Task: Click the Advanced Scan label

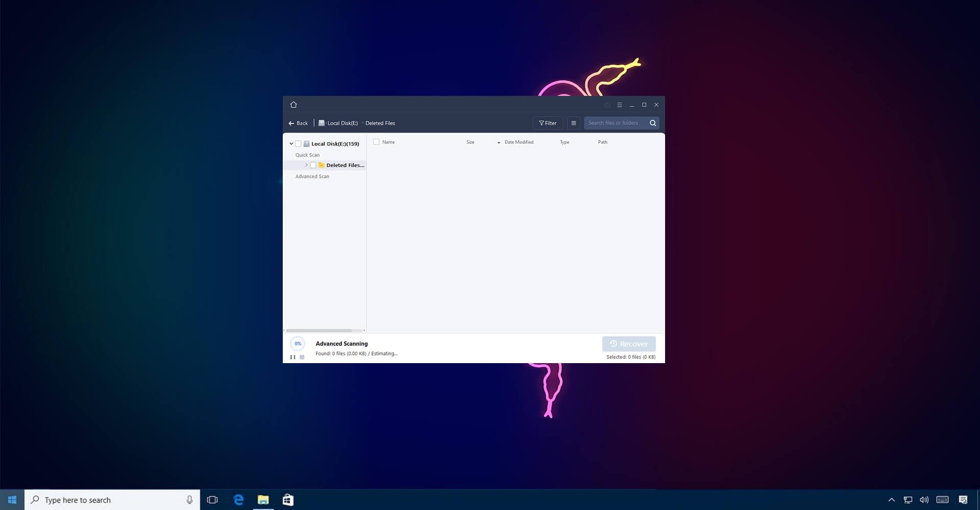Action: [x=312, y=176]
